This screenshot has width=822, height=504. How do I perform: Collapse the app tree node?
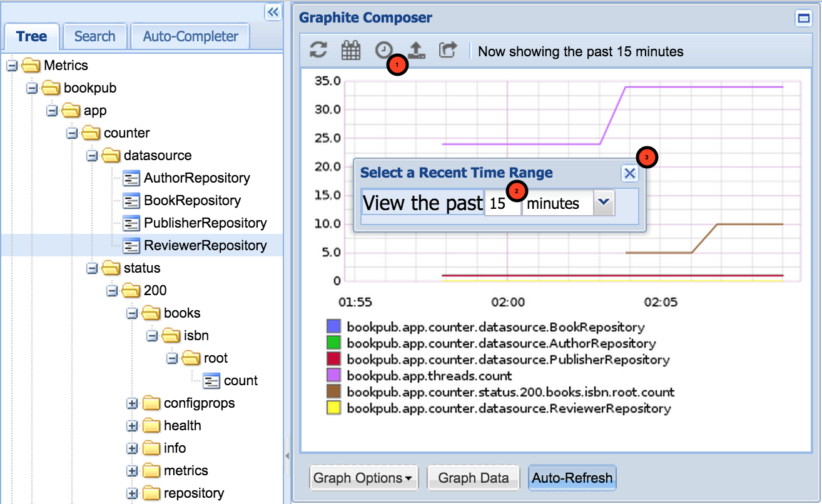52,111
